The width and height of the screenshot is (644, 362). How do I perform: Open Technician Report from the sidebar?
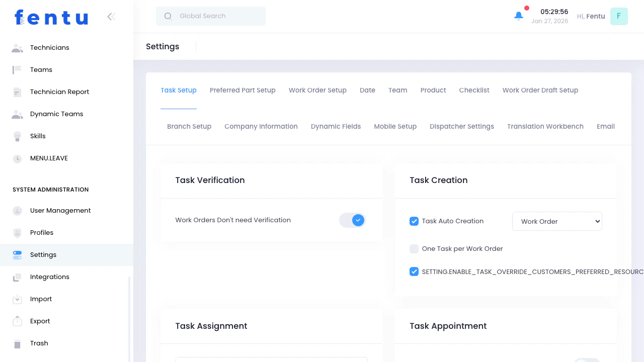pyautogui.click(x=59, y=92)
